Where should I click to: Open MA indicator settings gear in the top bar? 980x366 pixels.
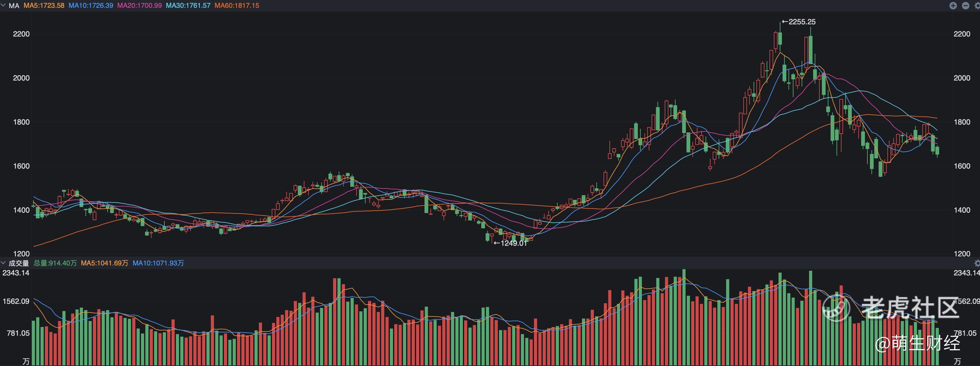[x=977, y=6]
